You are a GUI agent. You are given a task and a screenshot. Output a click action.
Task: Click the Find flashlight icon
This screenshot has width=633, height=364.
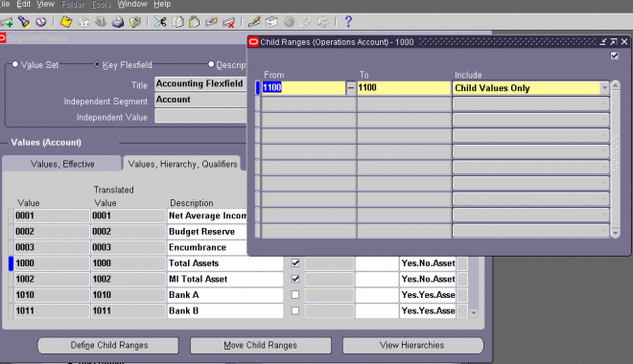coord(24,22)
